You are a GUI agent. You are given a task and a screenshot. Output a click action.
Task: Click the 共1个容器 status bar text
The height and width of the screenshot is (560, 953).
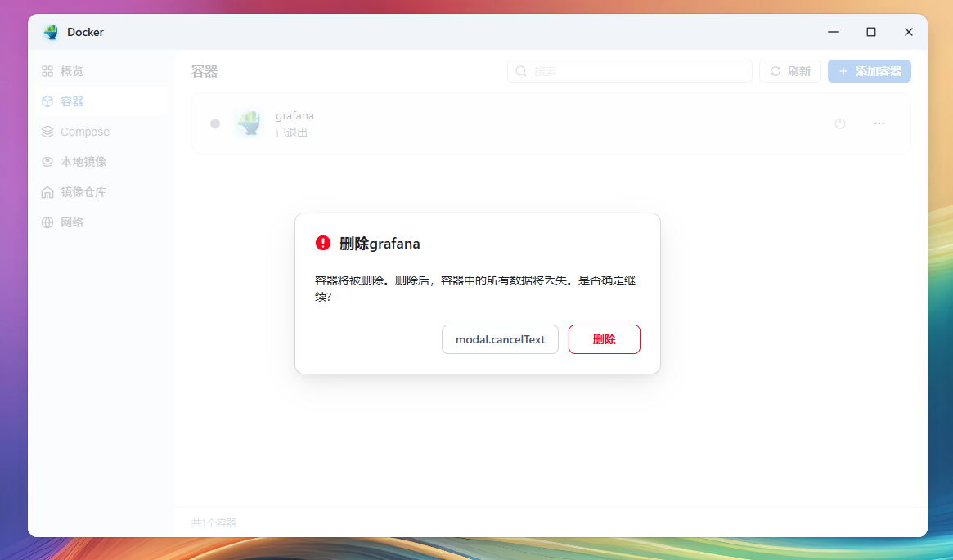click(213, 522)
